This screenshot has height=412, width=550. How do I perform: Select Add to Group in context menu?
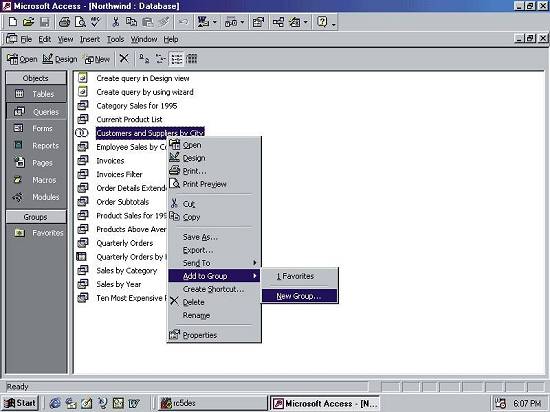[214, 276]
